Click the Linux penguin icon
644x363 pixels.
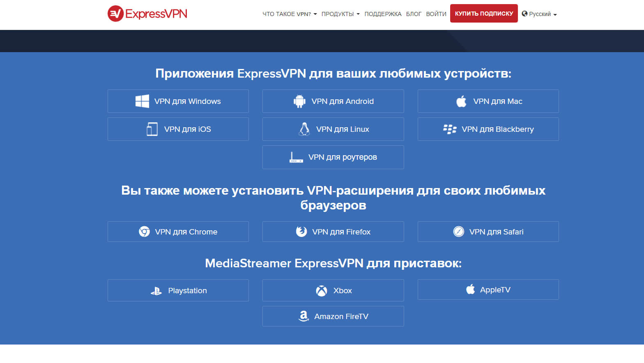tap(304, 129)
